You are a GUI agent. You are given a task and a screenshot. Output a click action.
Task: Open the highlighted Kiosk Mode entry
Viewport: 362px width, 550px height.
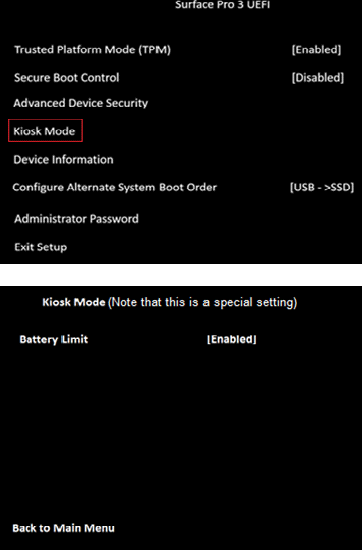pyautogui.click(x=45, y=130)
